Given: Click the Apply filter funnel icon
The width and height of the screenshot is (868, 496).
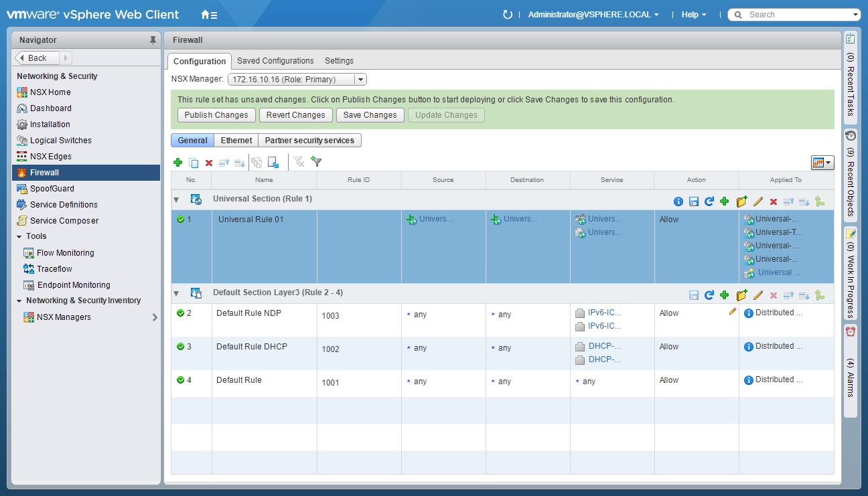Looking at the screenshot, I should coord(317,162).
